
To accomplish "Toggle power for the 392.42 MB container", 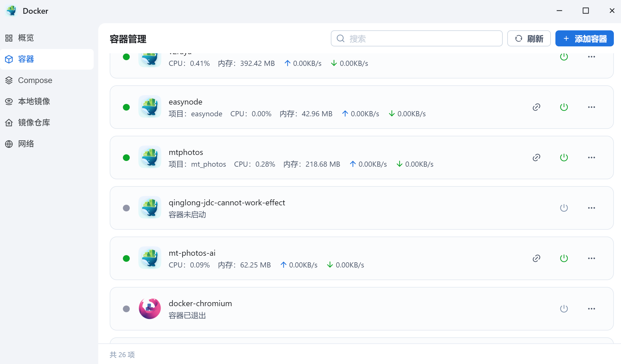I will tap(564, 57).
